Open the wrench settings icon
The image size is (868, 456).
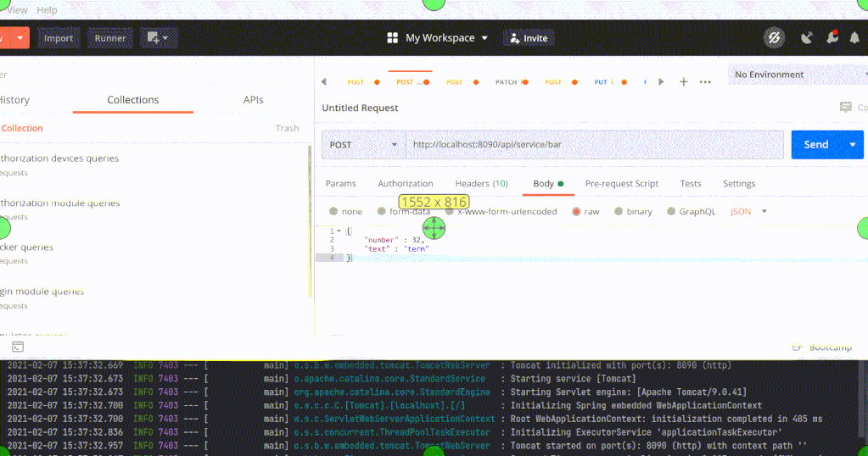point(832,37)
